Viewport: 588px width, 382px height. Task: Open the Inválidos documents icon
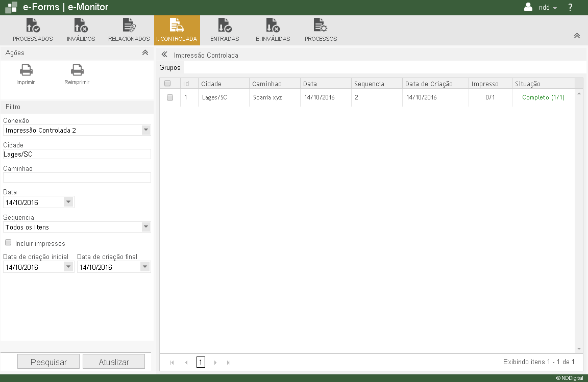tap(81, 26)
